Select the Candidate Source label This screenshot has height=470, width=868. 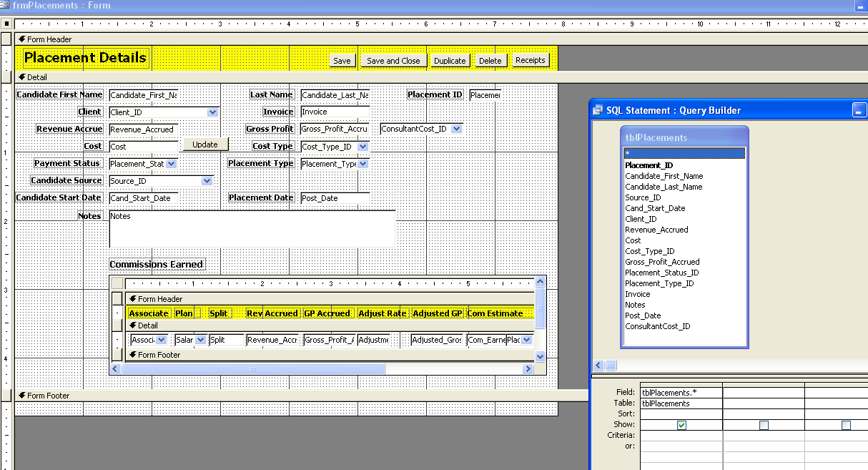click(x=66, y=180)
